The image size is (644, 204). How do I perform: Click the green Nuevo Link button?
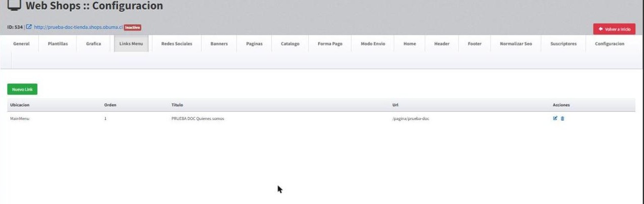point(22,89)
